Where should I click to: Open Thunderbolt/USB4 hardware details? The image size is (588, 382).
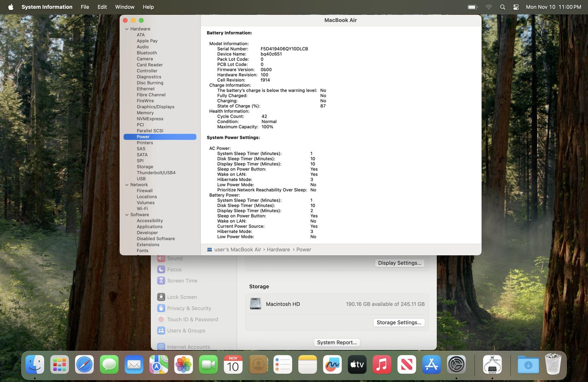156,173
